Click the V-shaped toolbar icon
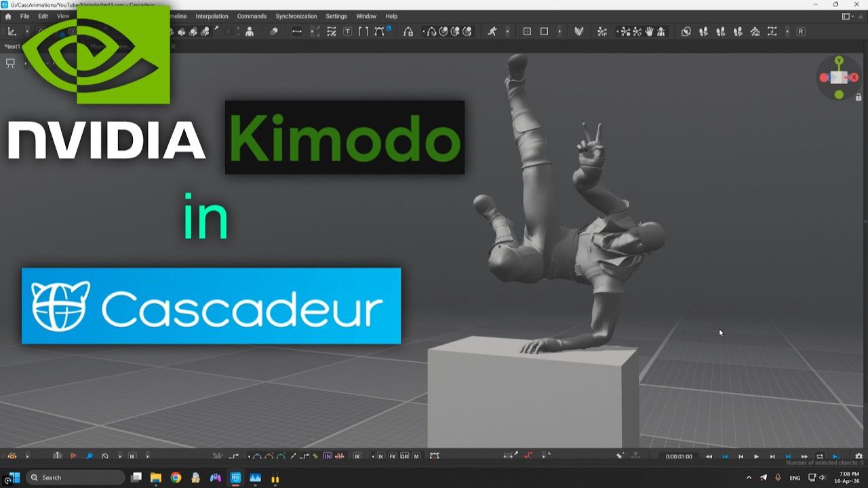The width and height of the screenshot is (868, 488). [579, 31]
